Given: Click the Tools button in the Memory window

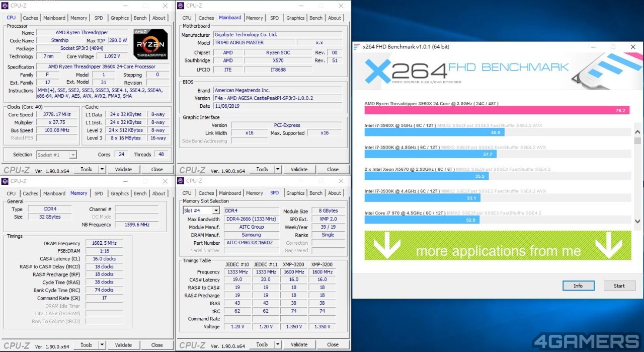Looking at the screenshot, I should [87, 345].
